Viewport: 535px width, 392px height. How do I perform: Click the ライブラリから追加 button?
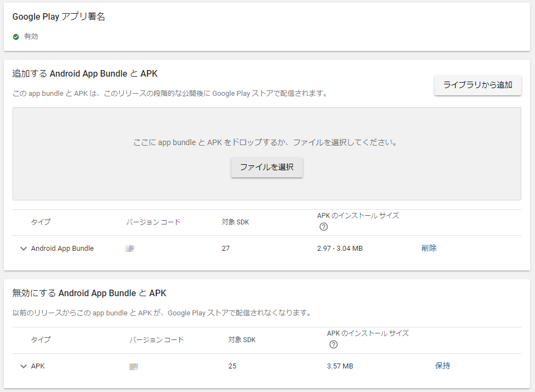point(477,85)
